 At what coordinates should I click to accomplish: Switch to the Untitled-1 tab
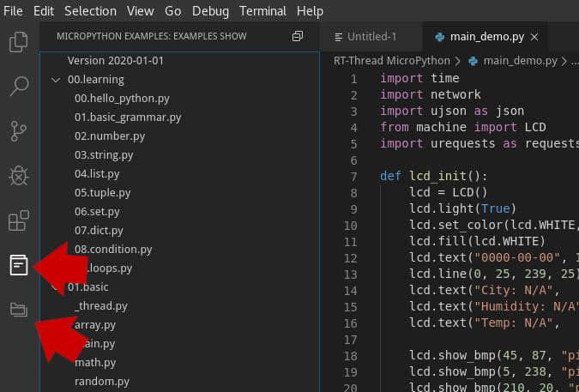[x=371, y=37]
